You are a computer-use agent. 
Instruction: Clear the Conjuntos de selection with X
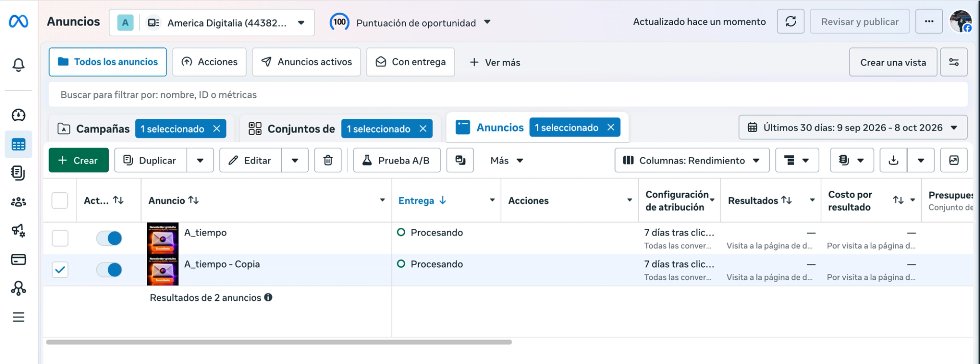[423, 128]
